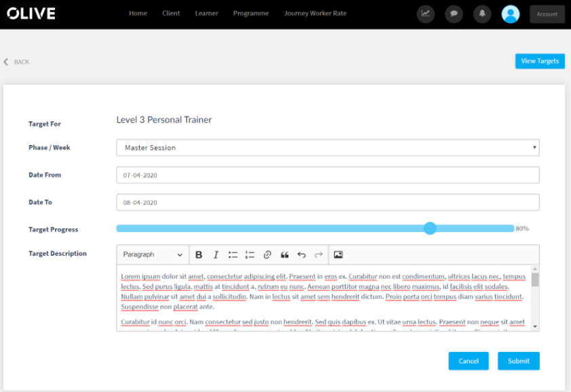This screenshot has width=571, height=392.
Task: Click the Date From field
Action: coord(328,174)
